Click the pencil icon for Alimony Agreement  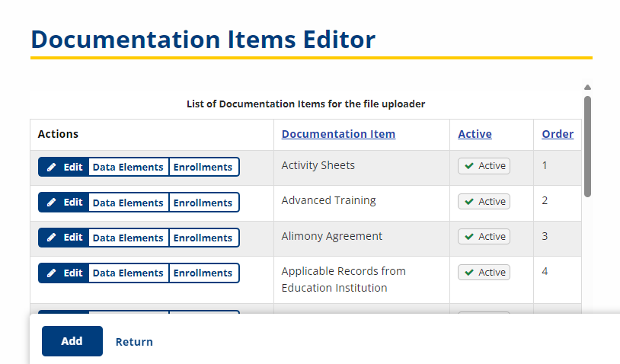51,238
